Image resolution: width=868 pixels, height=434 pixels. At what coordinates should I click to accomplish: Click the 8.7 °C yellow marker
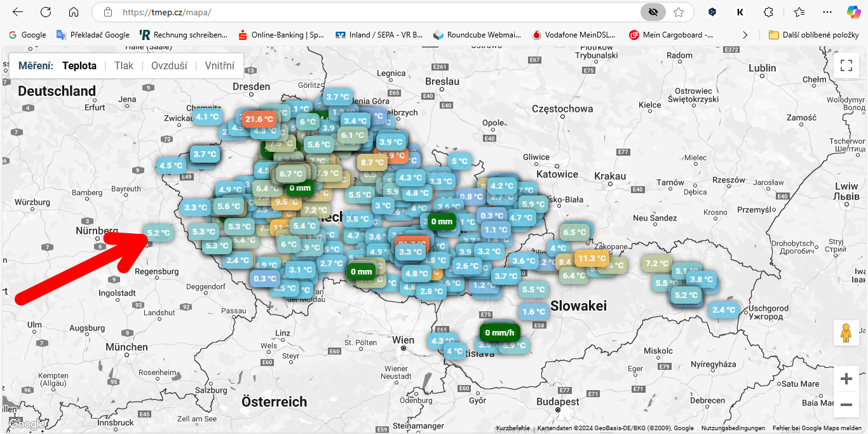click(372, 162)
